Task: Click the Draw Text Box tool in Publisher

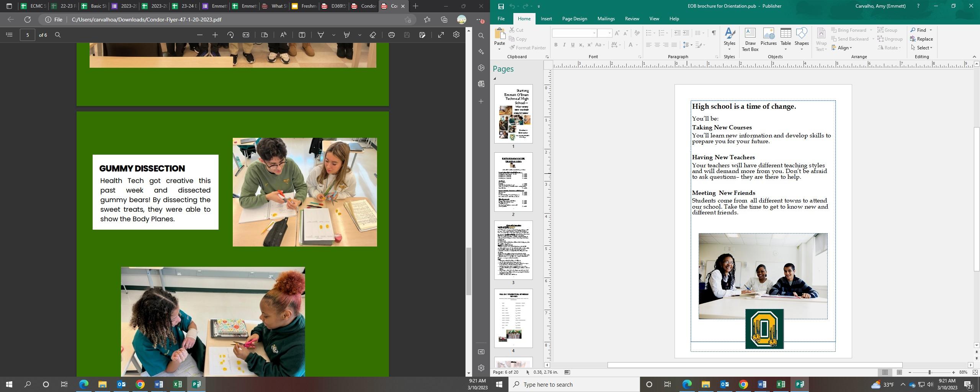Action: click(750, 39)
